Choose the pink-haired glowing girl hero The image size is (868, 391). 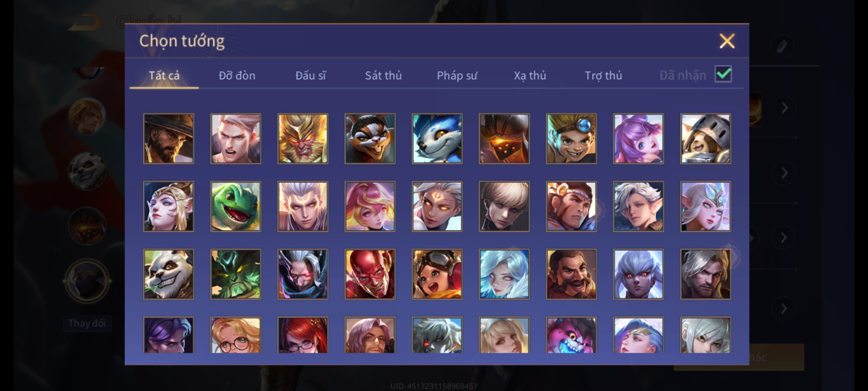click(370, 206)
